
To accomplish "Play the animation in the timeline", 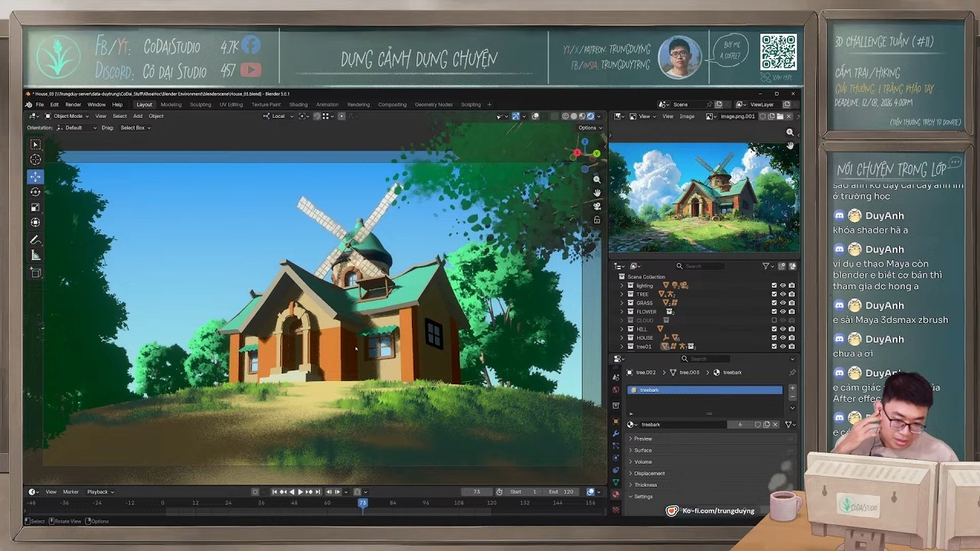I will [x=300, y=492].
